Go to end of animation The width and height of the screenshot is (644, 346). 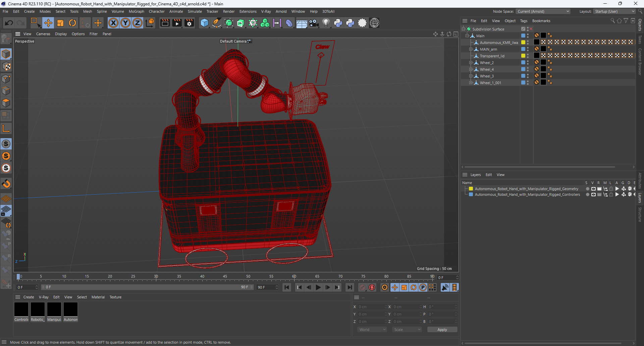[350, 287]
